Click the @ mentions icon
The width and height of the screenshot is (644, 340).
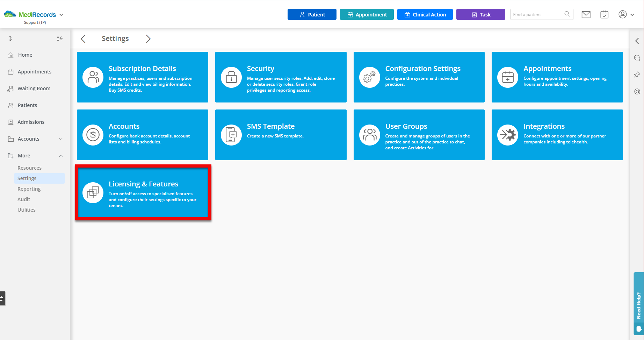point(637,92)
